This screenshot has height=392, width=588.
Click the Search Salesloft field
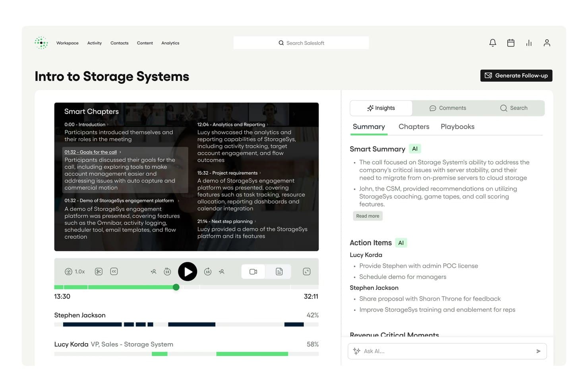[x=301, y=43]
